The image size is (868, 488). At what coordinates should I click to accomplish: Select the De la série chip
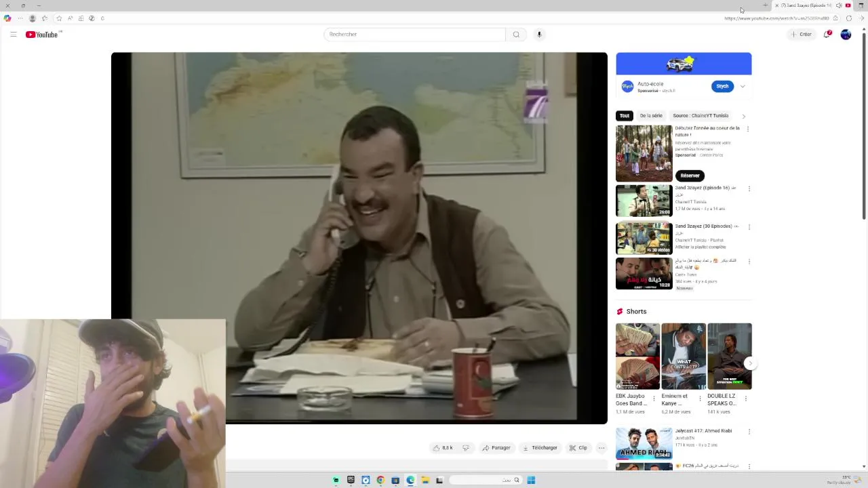click(x=651, y=116)
